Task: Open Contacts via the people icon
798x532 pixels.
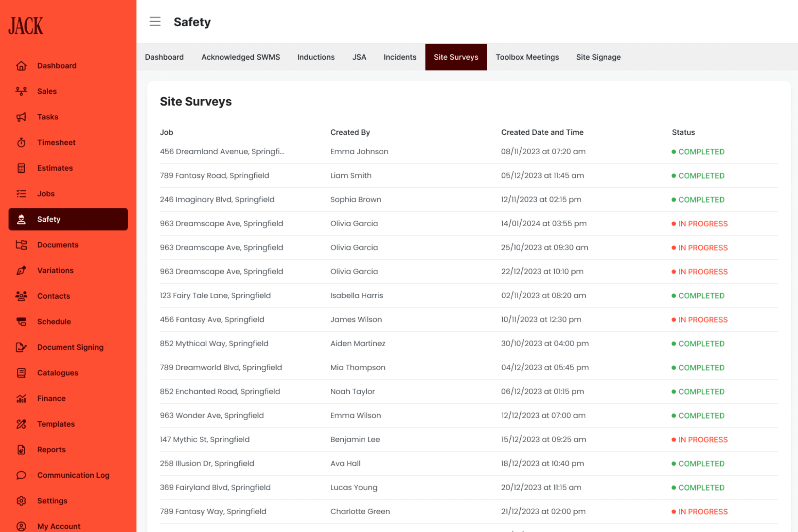Action: pyautogui.click(x=21, y=296)
